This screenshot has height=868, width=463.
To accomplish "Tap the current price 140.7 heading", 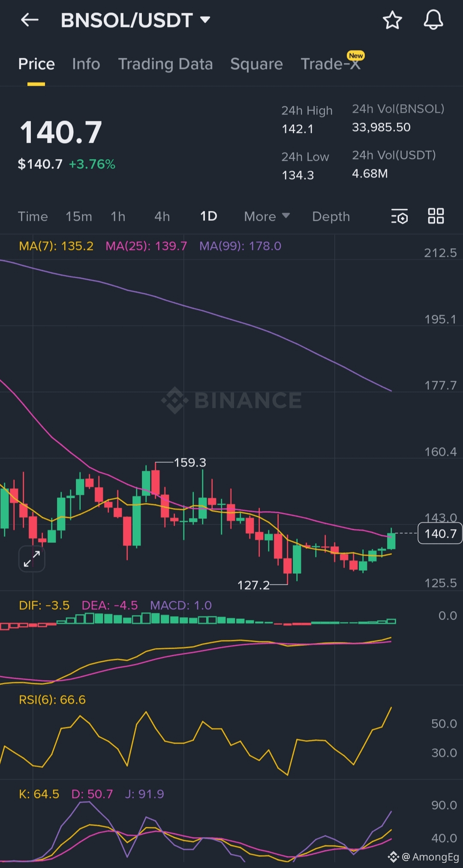I will (61, 132).
